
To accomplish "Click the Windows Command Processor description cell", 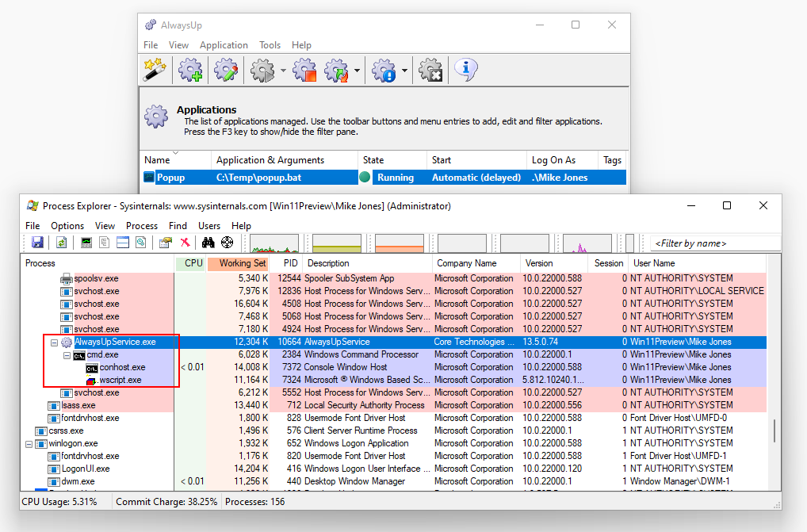I will tap(361, 354).
